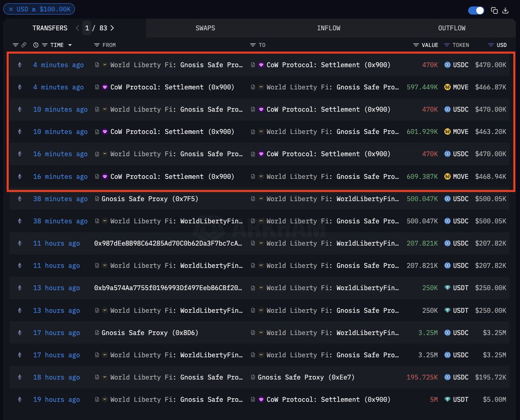Screen dimensions: 520x420
Task: Click the chain link icon in the header row
Action: tap(24, 45)
